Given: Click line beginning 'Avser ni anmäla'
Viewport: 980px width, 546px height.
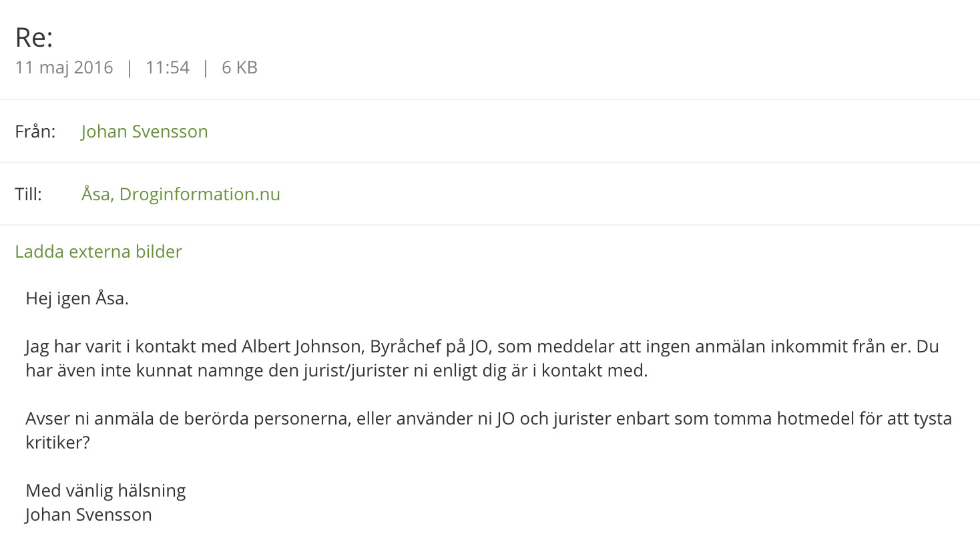Looking at the screenshot, I should 489,419.
